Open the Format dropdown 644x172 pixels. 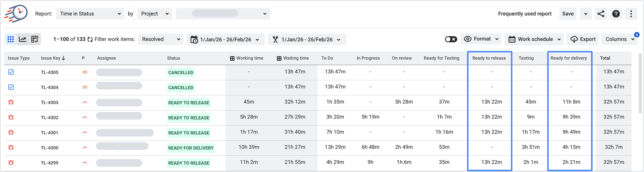pos(481,39)
